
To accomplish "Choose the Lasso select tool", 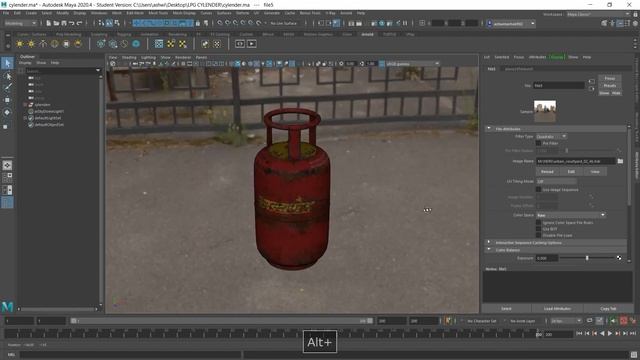I will pyautogui.click(x=7, y=76).
